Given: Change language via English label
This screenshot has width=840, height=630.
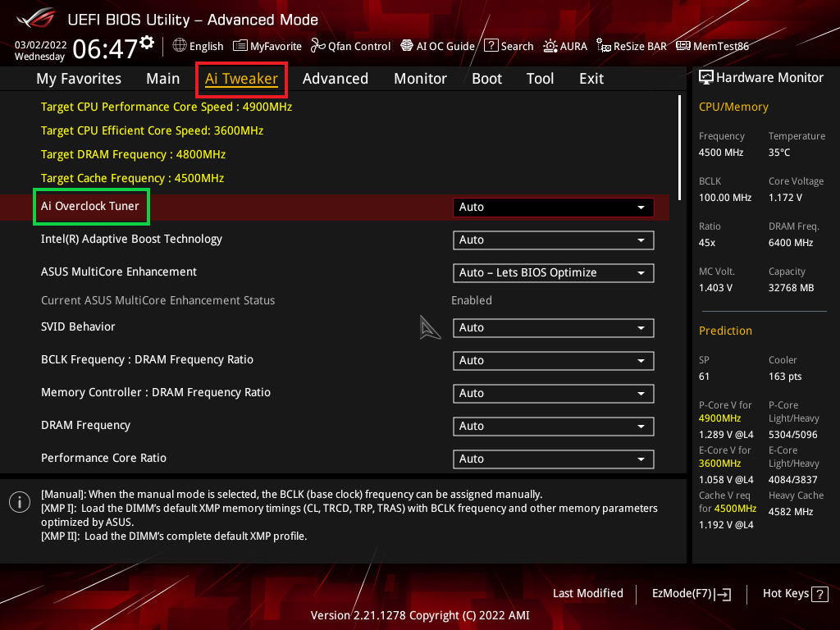Looking at the screenshot, I should coord(206,47).
